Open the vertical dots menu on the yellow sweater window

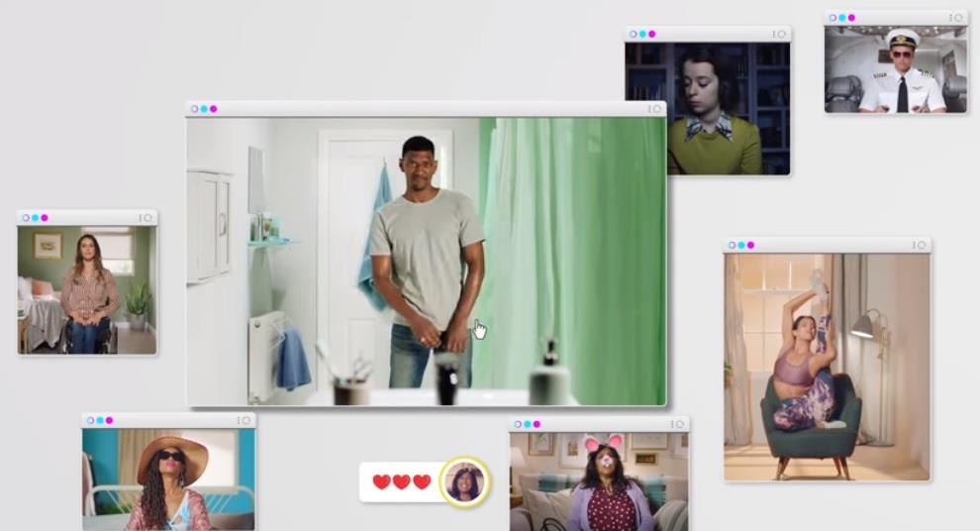773,34
